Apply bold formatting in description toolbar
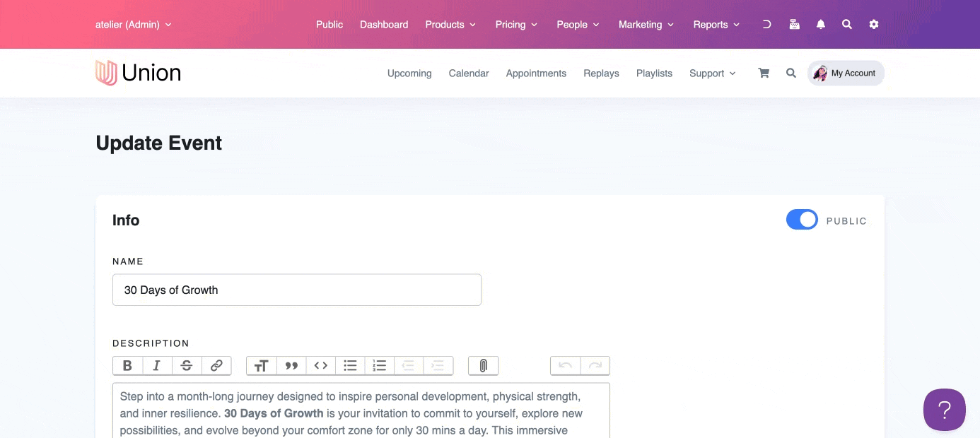Image resolution: width=980 pixels, height=438 pixels. pyautogui.click(x=127, y=365)
